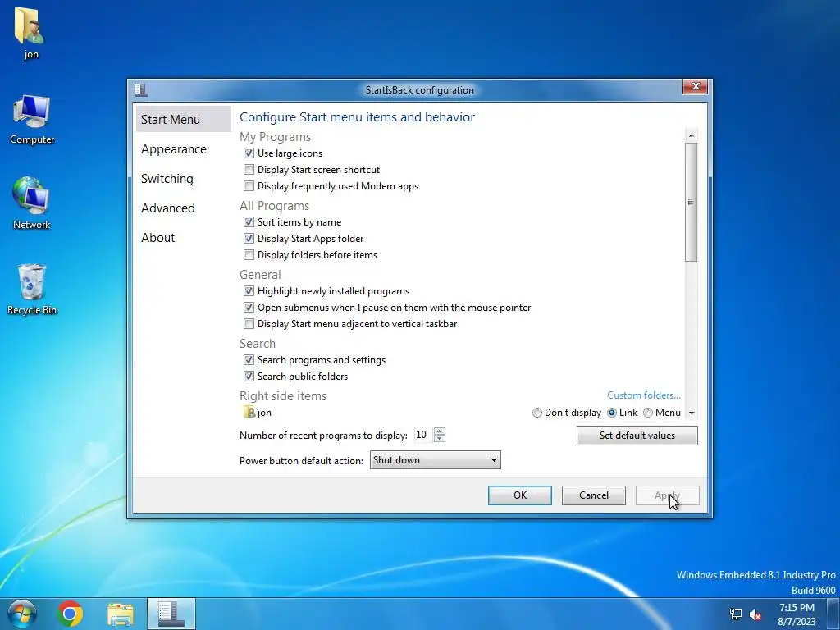Screen dimensions: 840x630
Task: Uncheck Sort items by name
Action: point(249,221)
